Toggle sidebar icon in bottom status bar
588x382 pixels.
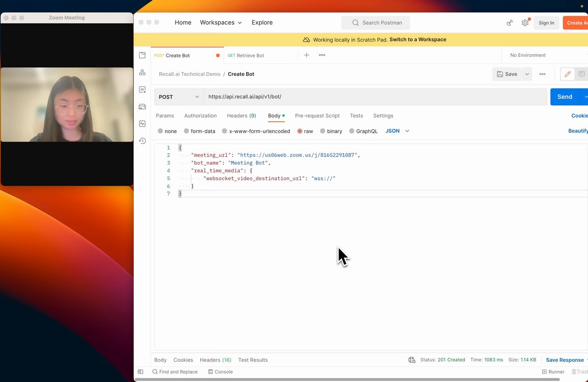pyautogui.click(x=141, y=372)
